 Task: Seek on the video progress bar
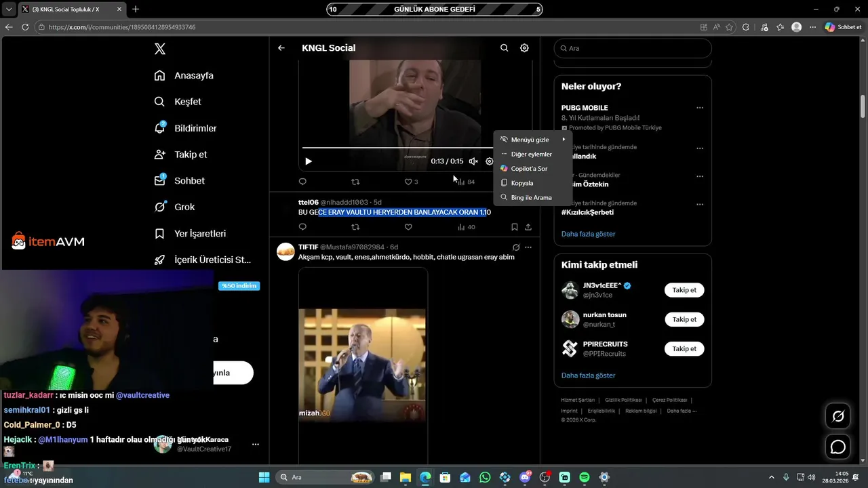tap(398, 147)
